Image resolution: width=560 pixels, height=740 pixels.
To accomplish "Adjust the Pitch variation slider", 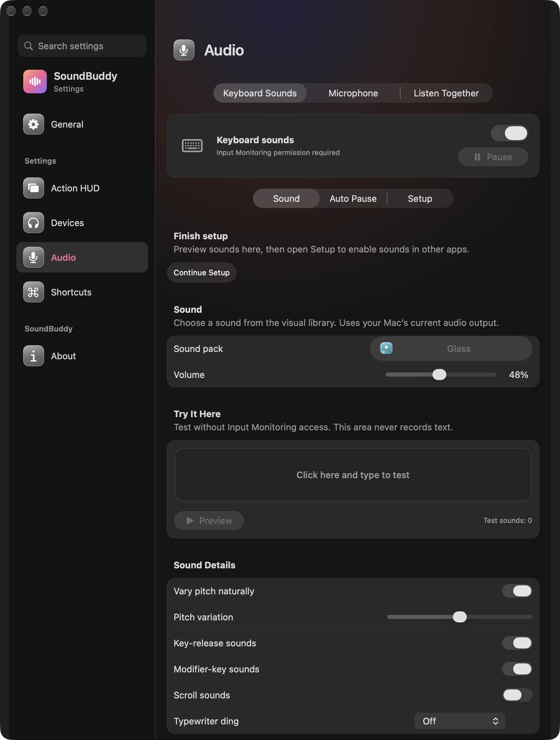I will (460, 617).
